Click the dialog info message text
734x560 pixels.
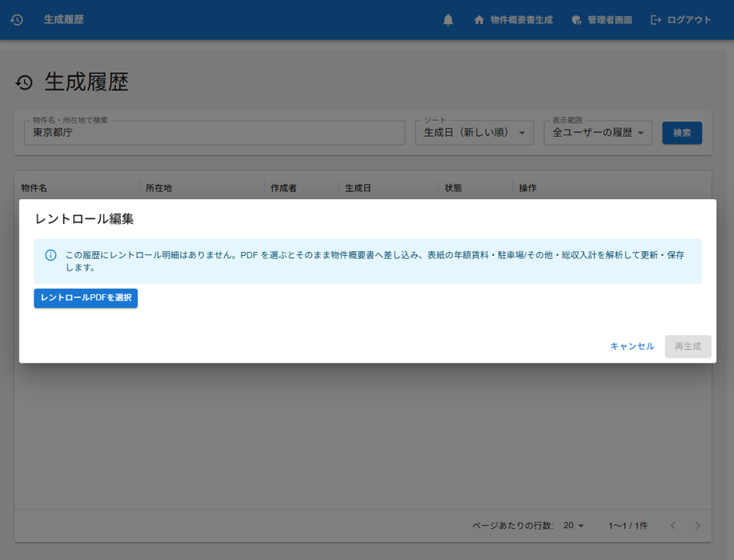point(374,261)
